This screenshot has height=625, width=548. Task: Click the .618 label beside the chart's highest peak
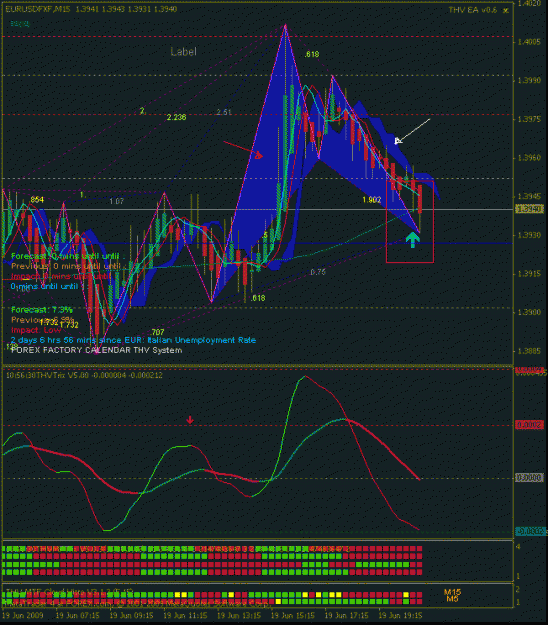click(311, 54)
